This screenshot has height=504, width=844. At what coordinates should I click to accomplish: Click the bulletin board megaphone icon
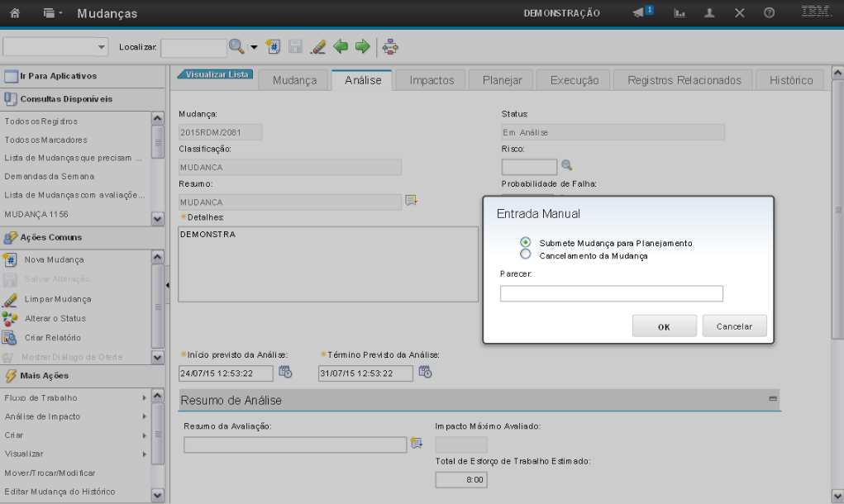pyautogui.click(x=640, y=13)
